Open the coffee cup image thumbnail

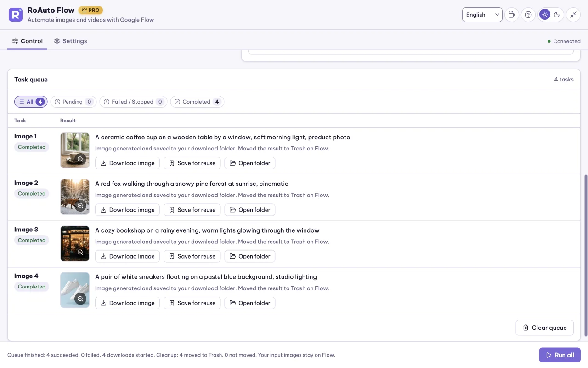[75, 150]
